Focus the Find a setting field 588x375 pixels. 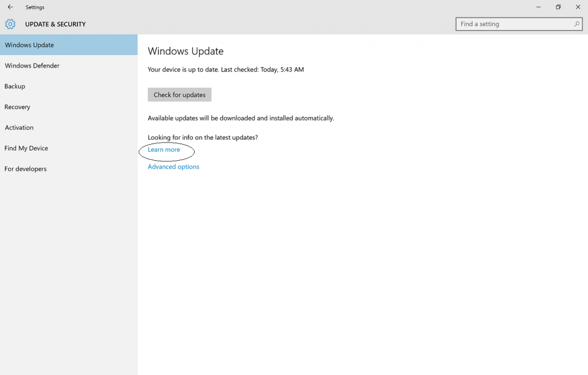click(x=519, y=24)
